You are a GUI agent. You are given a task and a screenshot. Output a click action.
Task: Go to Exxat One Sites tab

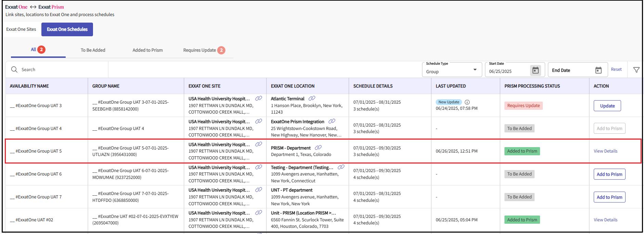click(21, 29)
